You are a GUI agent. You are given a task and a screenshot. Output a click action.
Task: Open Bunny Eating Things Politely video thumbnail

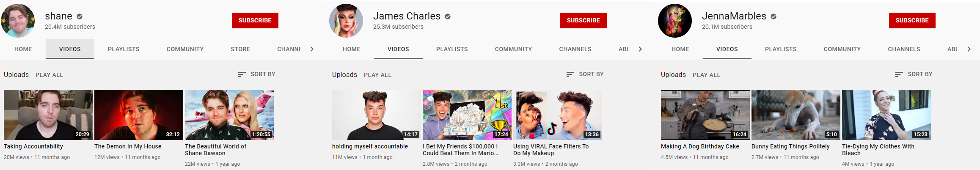click(796, 115)
